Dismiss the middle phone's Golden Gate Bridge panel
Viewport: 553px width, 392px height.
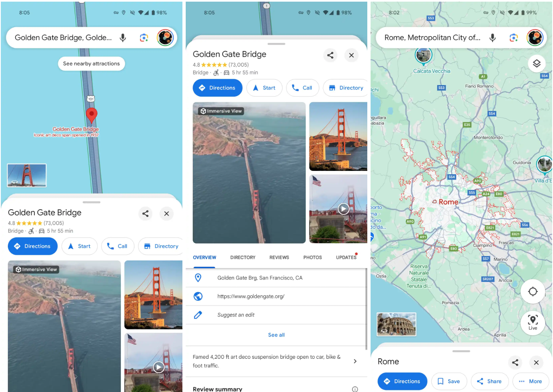351,55
